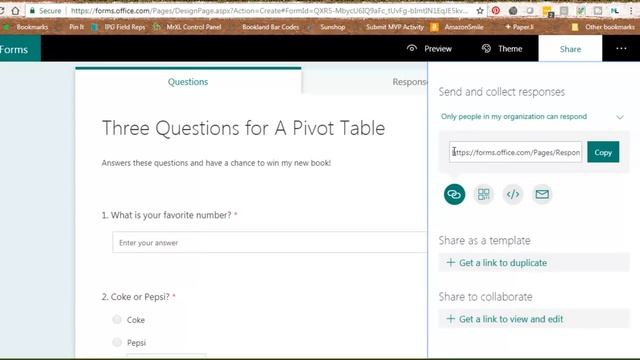Click the yellow note extension icon
The height and width of the screenshot is (360, 640).
tap(548, 11)
